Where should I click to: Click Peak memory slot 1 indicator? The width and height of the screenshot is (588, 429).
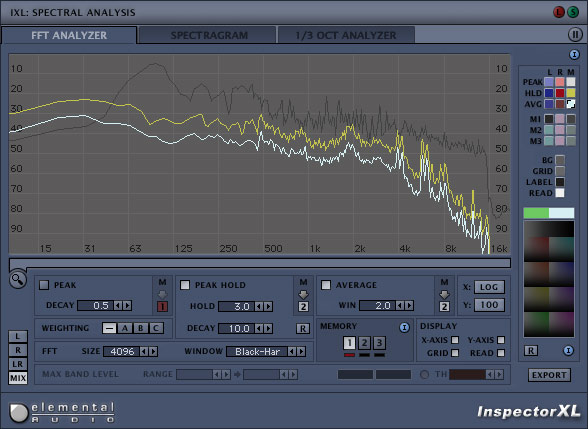(162, 307)
